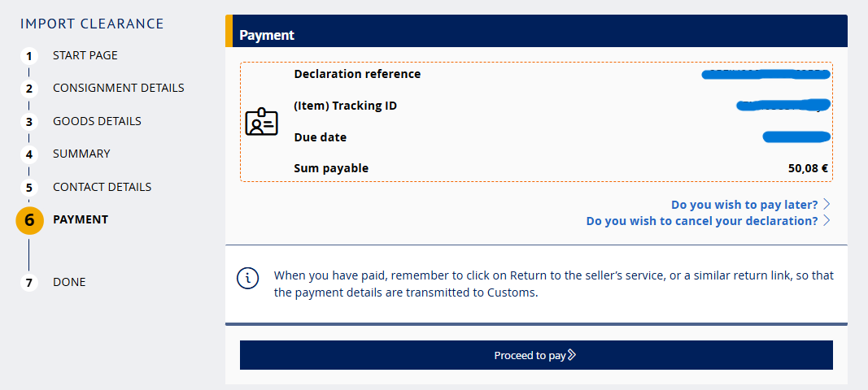Image resolution: width=868 pixels, height=390 pixels.
Task: Click step 4 number circle
Action: 29,154
